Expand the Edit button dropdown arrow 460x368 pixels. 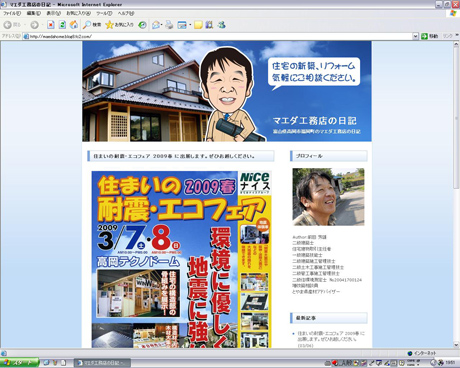click(190, 25)
